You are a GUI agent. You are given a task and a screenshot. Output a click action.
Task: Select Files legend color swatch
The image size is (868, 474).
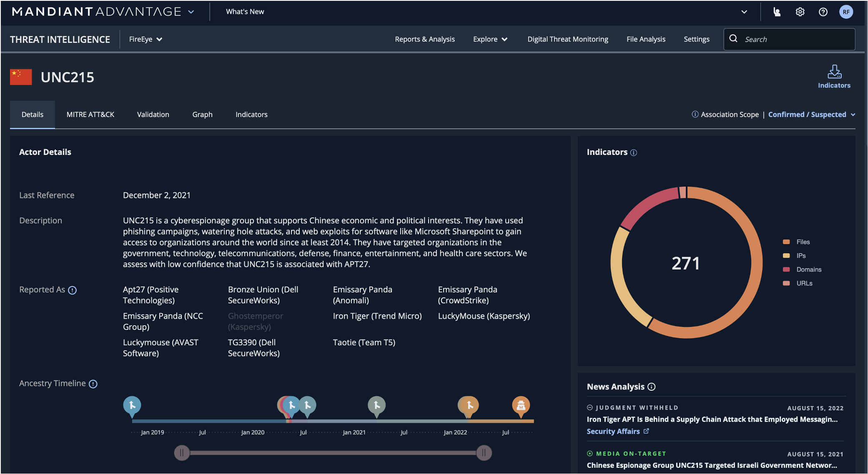pos(786,242)
